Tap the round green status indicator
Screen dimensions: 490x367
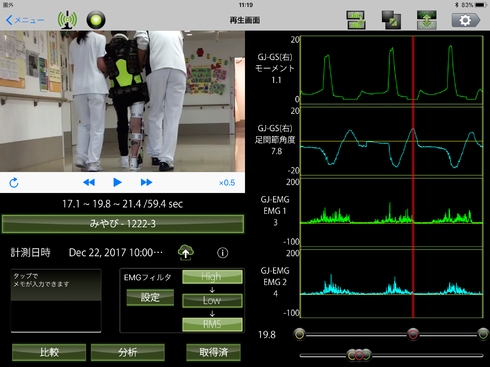tap(96, 20)
